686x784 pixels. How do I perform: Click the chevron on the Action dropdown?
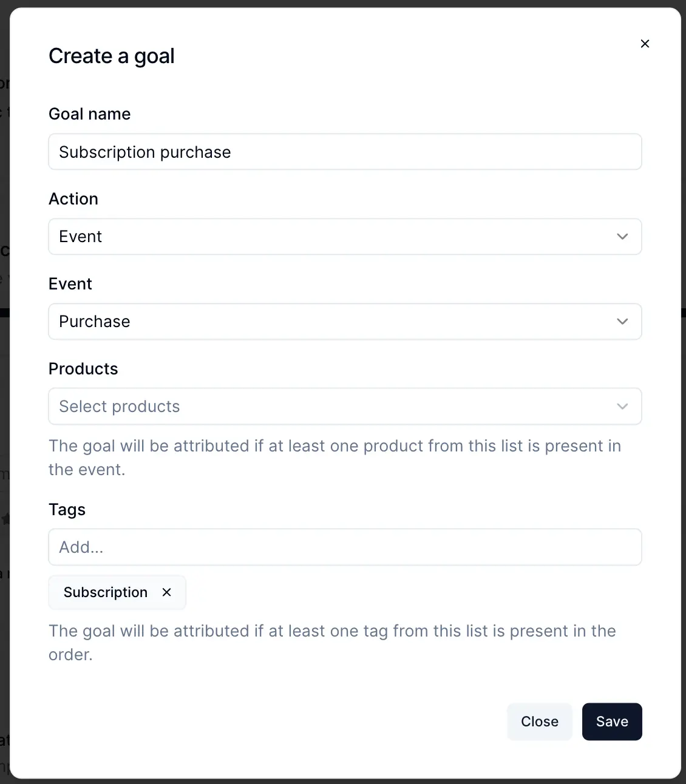tap(622, 237)
